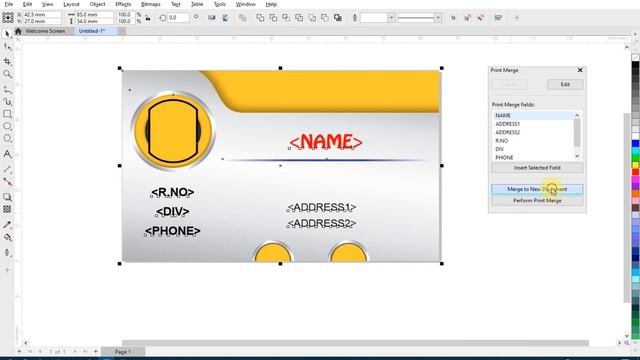The height and width of the screenshot is (360, 640).
Task: Open the Object menu
Action: tap(98, 4)
